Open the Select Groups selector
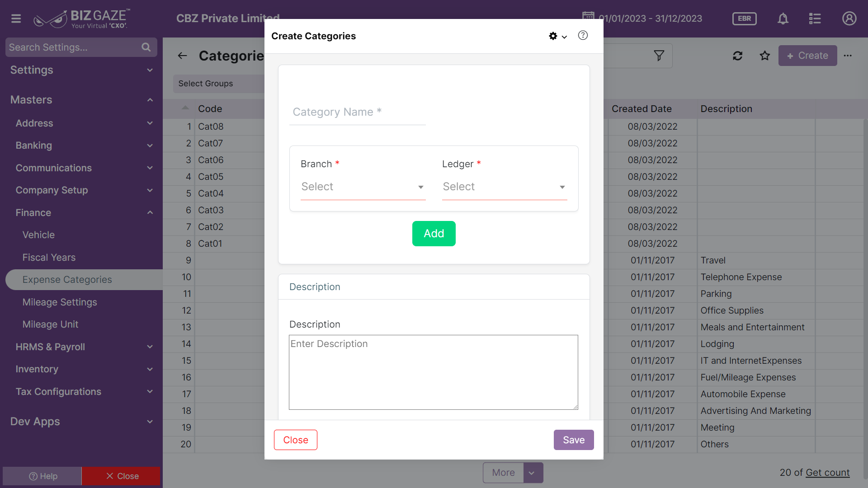 tap(219, 84)
